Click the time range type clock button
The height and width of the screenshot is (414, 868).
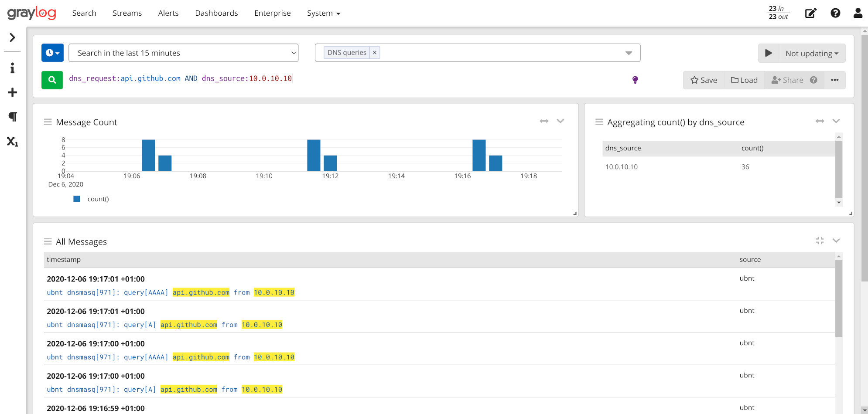pos(52,53)
